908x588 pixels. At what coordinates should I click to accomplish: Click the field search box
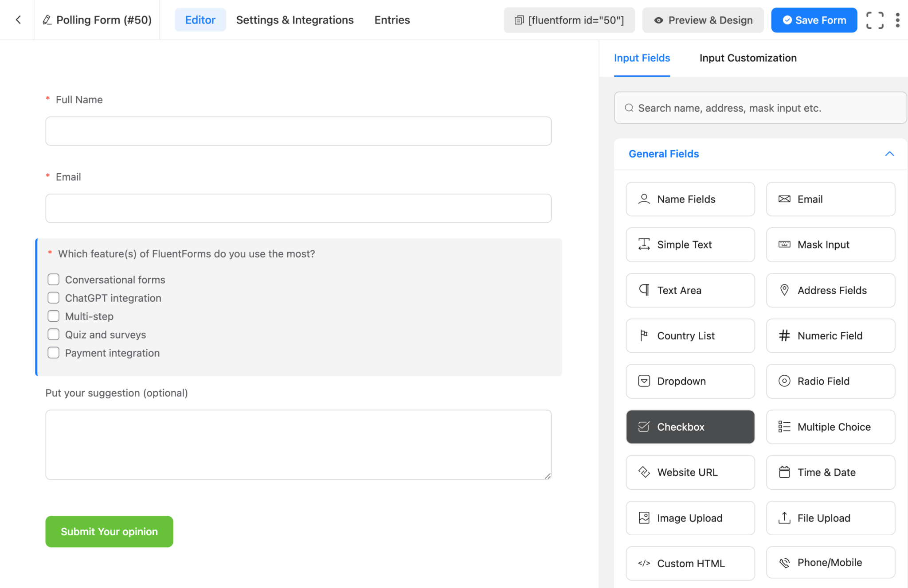coord(760,108)
